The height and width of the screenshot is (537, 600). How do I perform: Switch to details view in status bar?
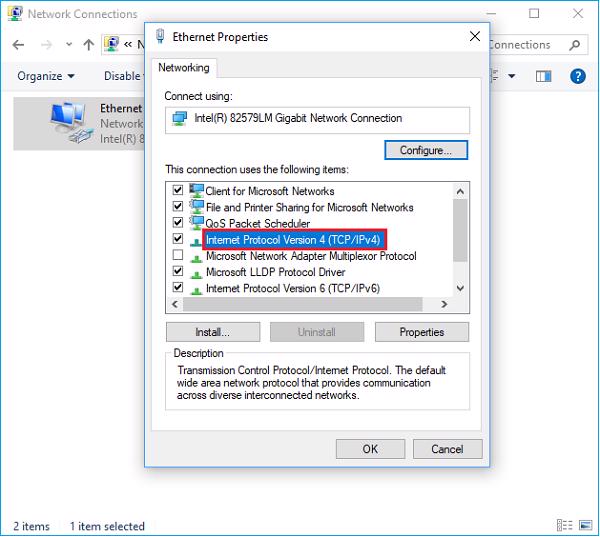564,526
